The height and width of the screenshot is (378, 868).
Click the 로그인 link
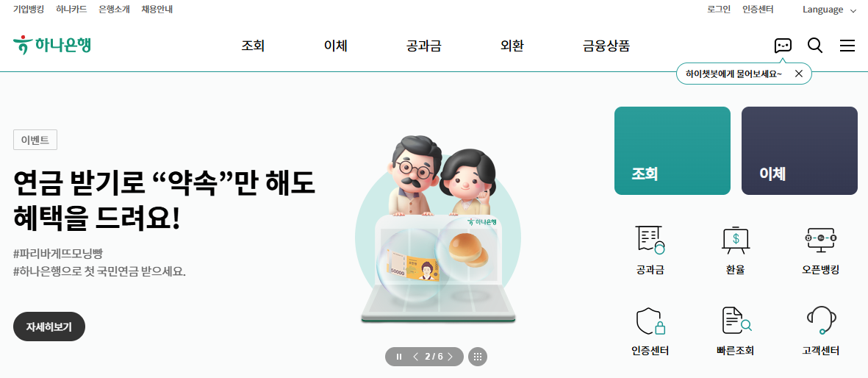(719, 10)
